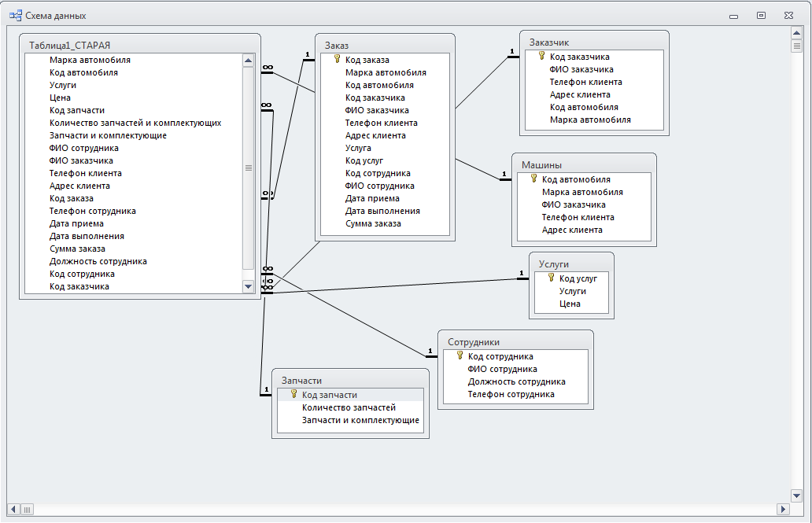
Task: Click the Схема данных window icon
Action: point(16,16)
